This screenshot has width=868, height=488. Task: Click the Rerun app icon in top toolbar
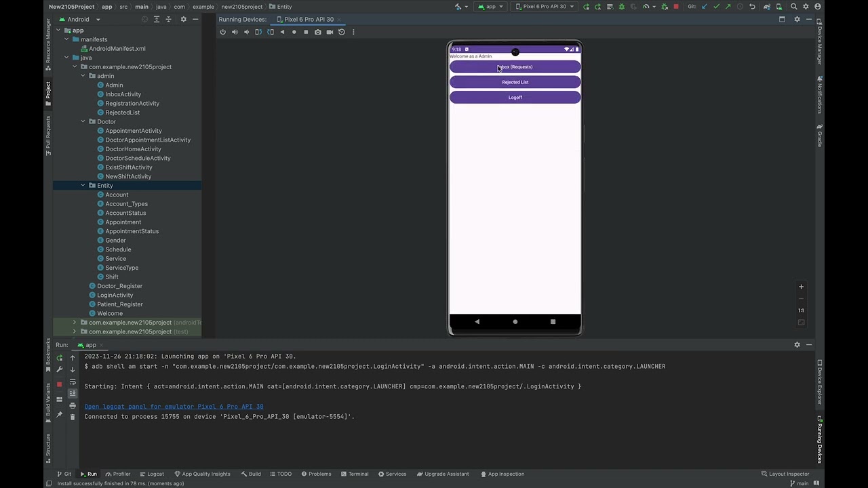pyautogui.click(x=586, y=7)
